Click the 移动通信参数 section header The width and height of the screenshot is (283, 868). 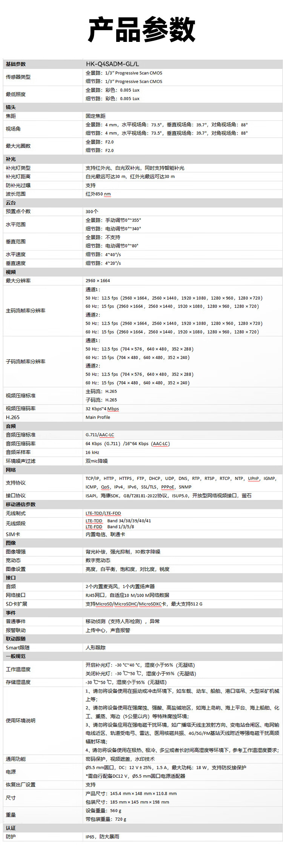[x=21, y=504]
